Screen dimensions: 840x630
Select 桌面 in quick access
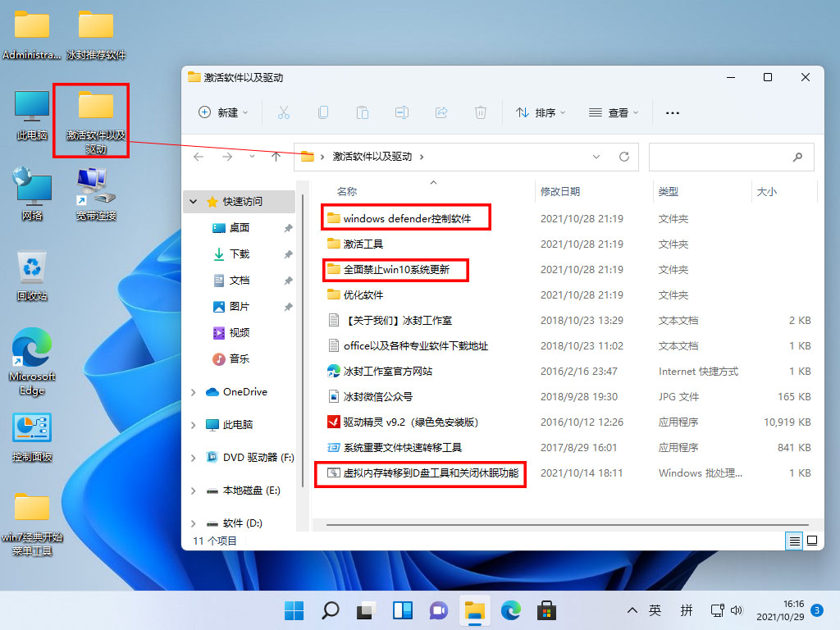pos(240,228)
